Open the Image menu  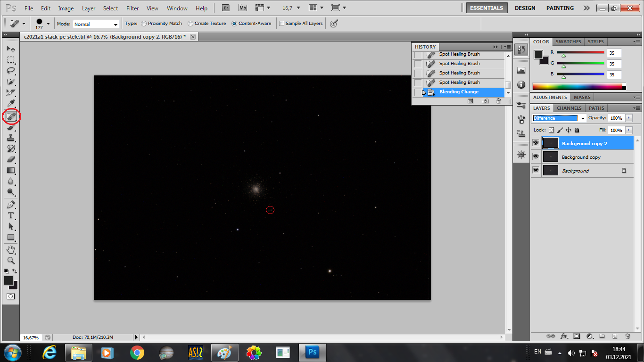point(66,8)
